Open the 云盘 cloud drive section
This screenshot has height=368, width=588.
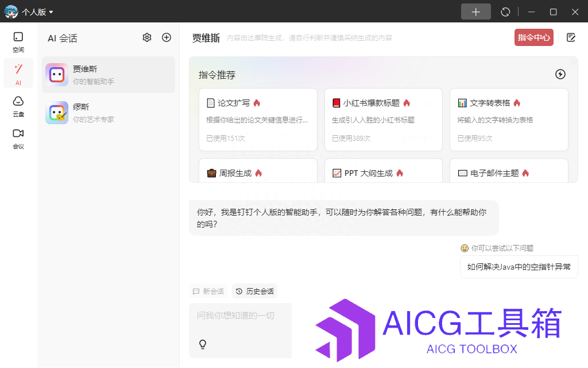click(x=18, y=106)
